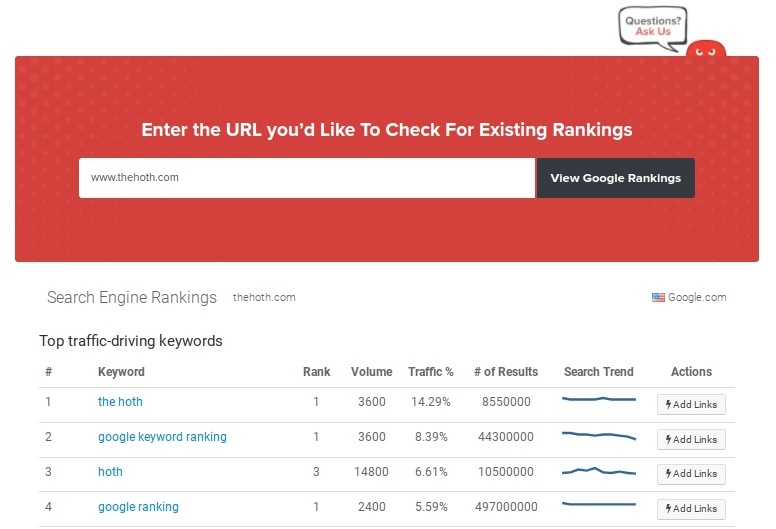
Task: Click the search trend sparkline for 'hoth'
Action: (x=598, y=471)
